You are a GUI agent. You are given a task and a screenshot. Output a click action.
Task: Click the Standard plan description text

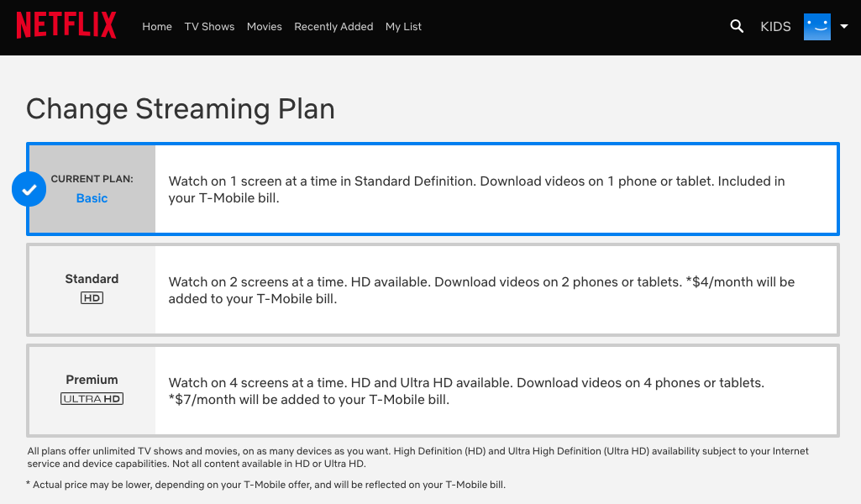pos(481,290)
